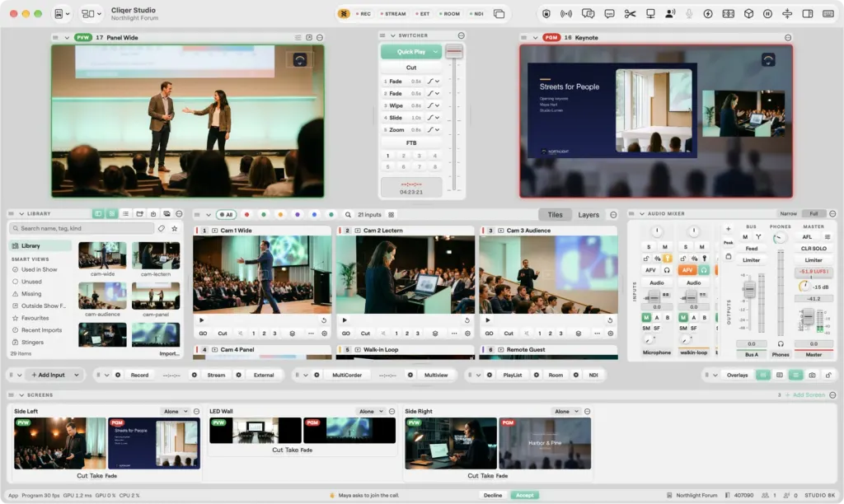
Task: Expand the Add Input dropdown arrow
Action: (x=77, y=375)
